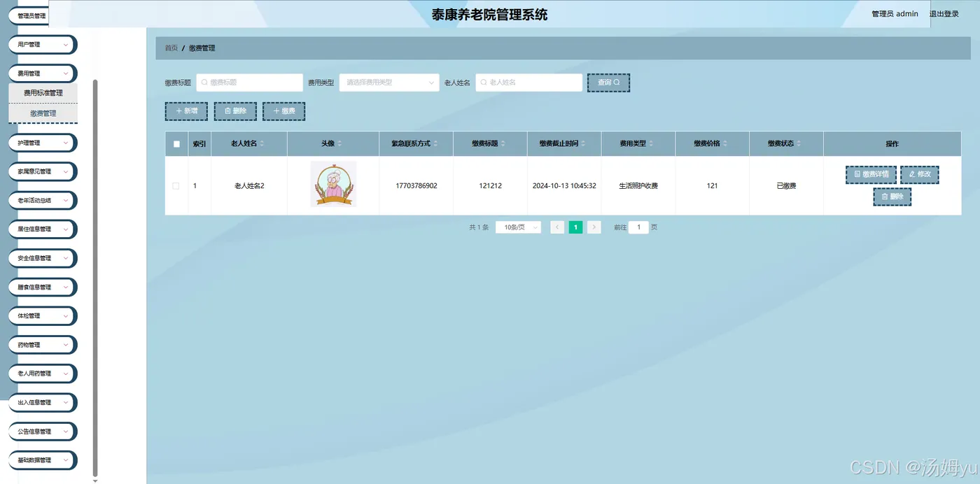Expand the 公告信息管理 sidebar menu
980x484 pixels.
pos(43,432)
